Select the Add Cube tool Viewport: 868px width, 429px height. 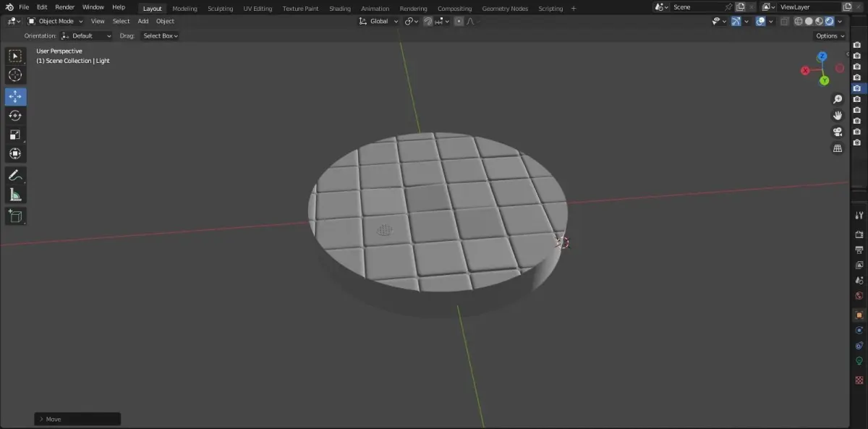click(15, 216)
